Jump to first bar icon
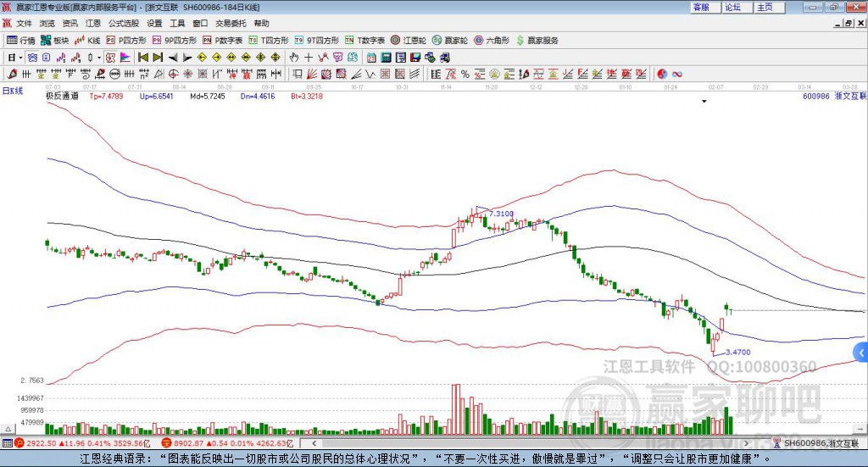 (142, 58)
